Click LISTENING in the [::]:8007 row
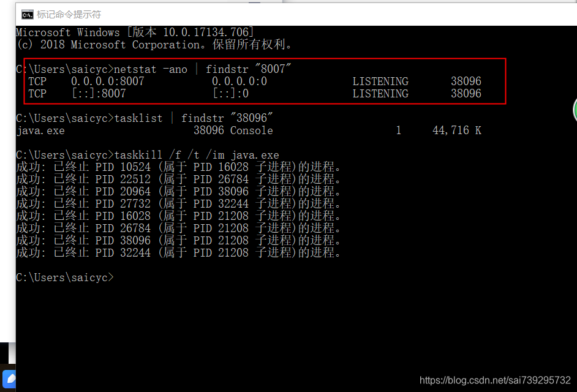577x392 pixels. point(380,94)
